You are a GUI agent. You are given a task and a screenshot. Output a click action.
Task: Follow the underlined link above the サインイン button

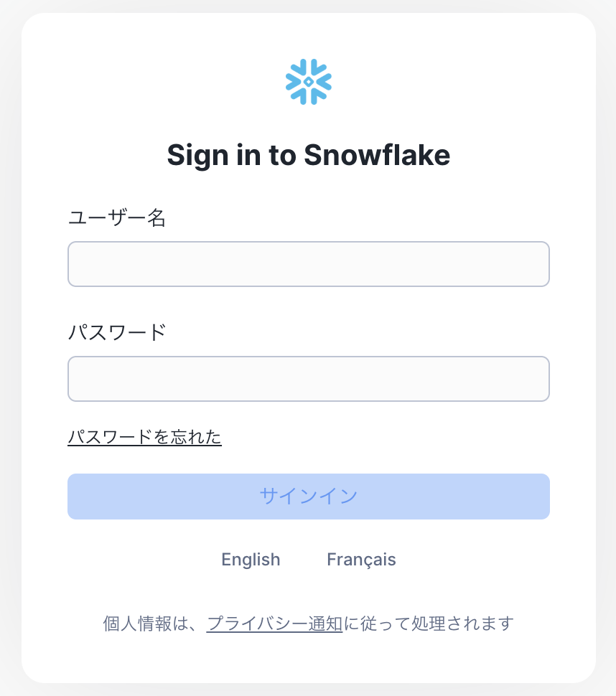pyautogui.click(x=144, y=436)
